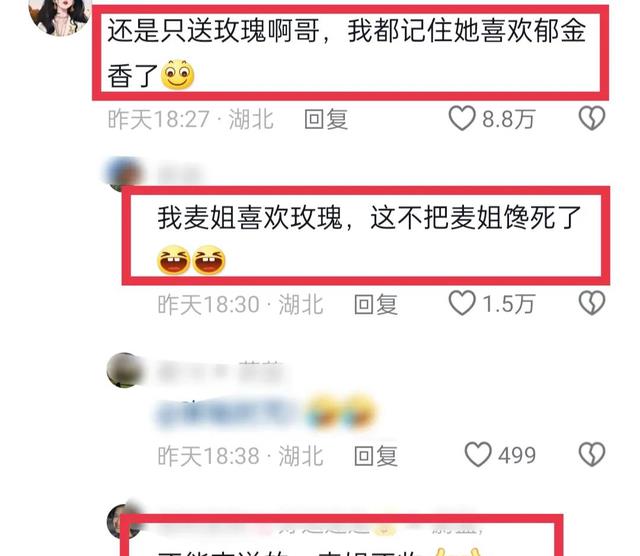
Task: Tap 回复 next to 昨天18:38 · 湖北
Action: tap(376, 456)
